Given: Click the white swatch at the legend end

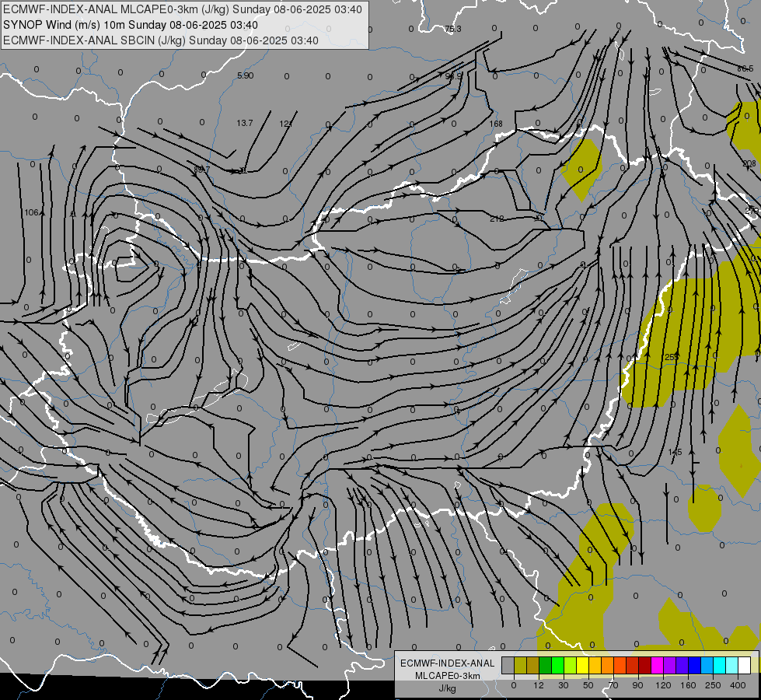Looking at the screenshot, I should coord(745,665).
